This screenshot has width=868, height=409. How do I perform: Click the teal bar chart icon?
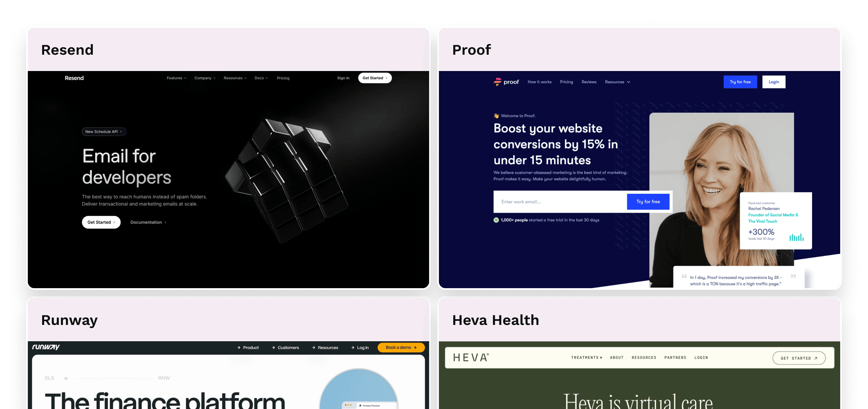pyautogui.click(x=796, y=237)
